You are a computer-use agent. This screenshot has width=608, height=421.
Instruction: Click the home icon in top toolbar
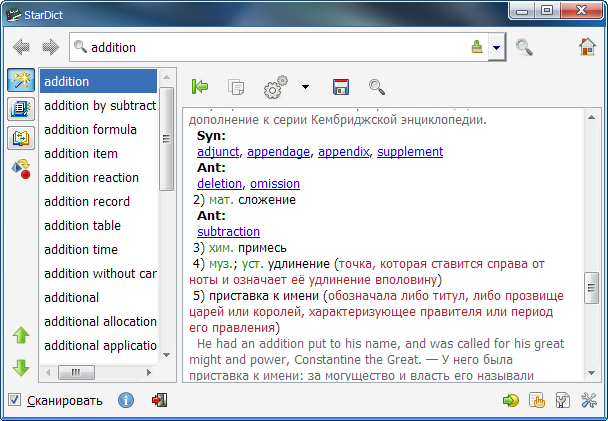586,47
